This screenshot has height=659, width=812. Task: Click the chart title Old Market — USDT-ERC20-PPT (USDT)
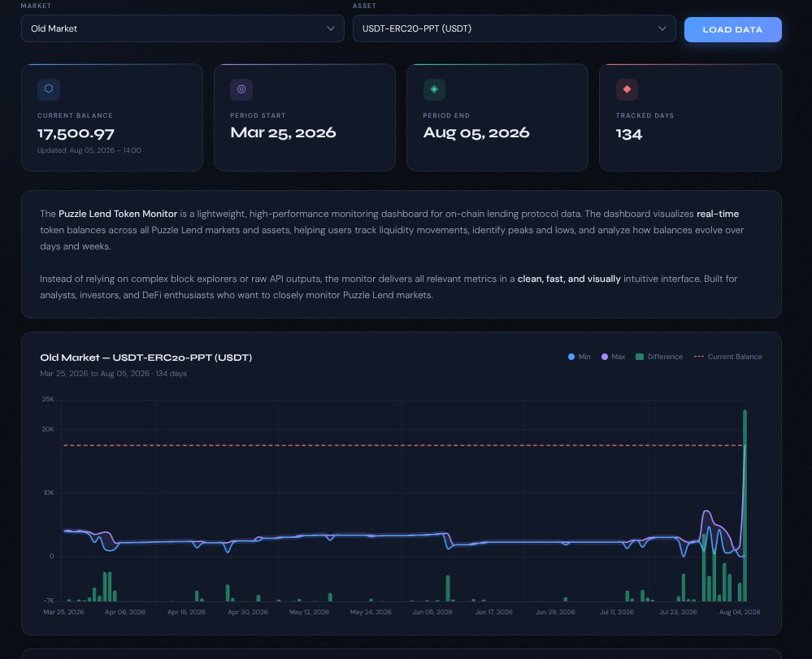coord(146,358)
